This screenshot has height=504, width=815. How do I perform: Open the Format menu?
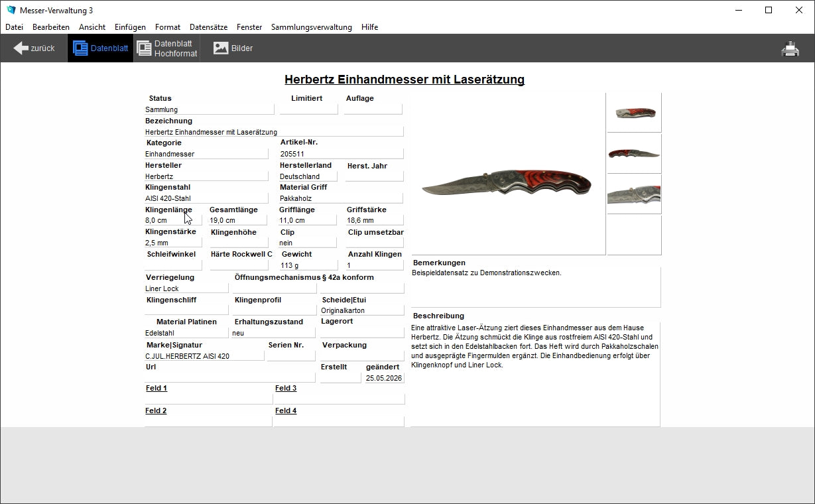point(168,27)
